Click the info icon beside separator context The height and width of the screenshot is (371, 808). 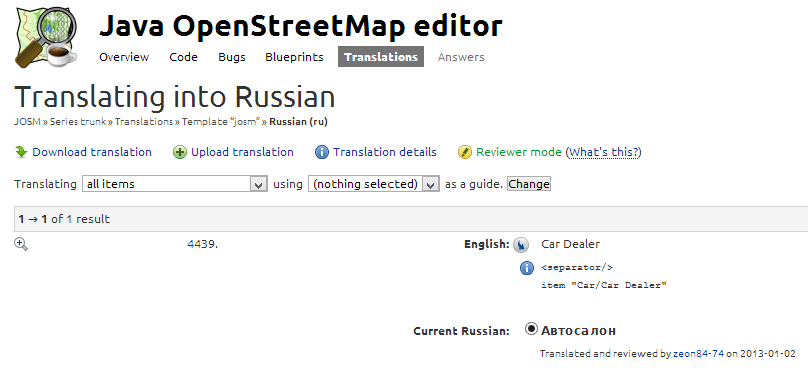526,268
